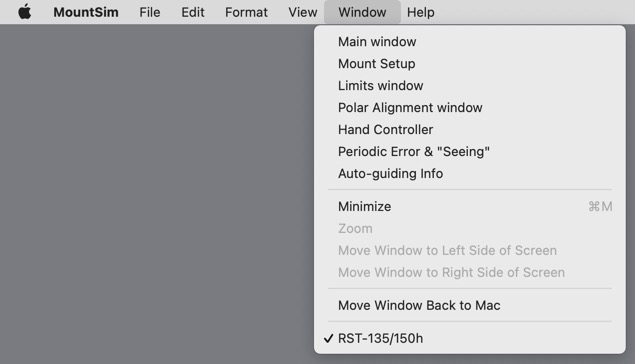635x364 pixels.
Task: Select Main window from the menu
Action: (x=470, y=42)
